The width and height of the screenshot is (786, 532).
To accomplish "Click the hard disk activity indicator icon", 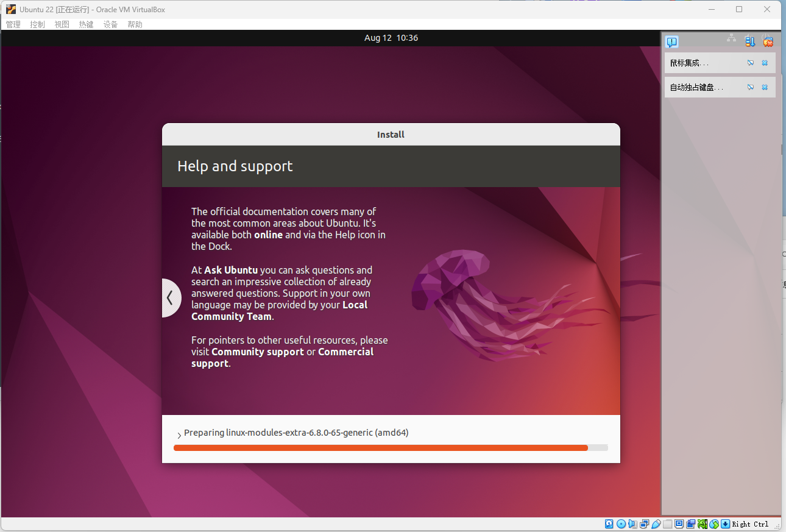I will click(609, 524).
